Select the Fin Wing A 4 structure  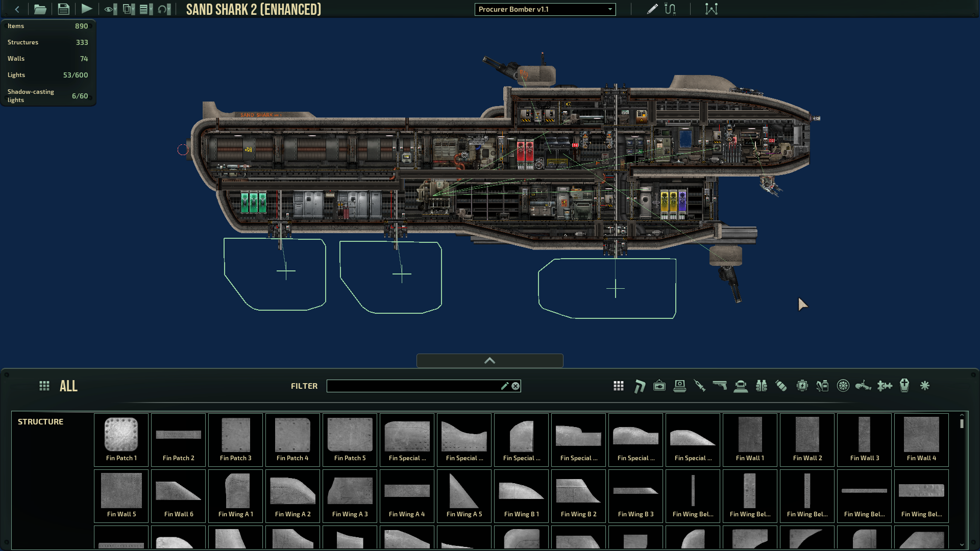click(407, 496)
